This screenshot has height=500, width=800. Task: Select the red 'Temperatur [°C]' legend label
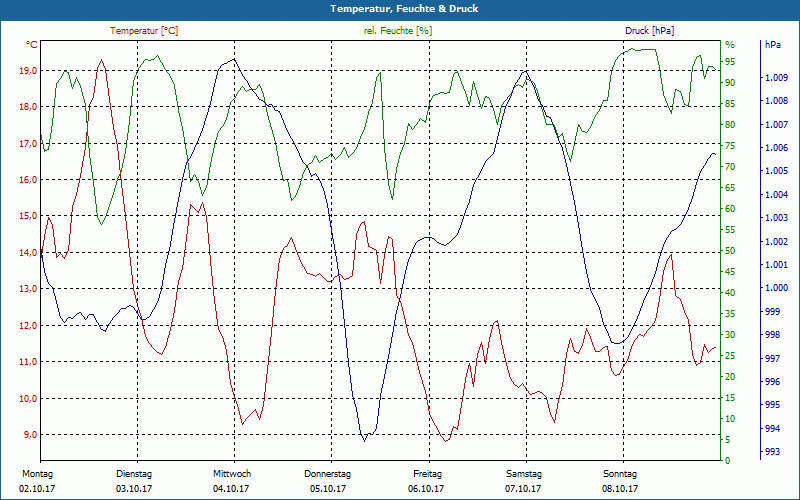click(x=144, y=31)
